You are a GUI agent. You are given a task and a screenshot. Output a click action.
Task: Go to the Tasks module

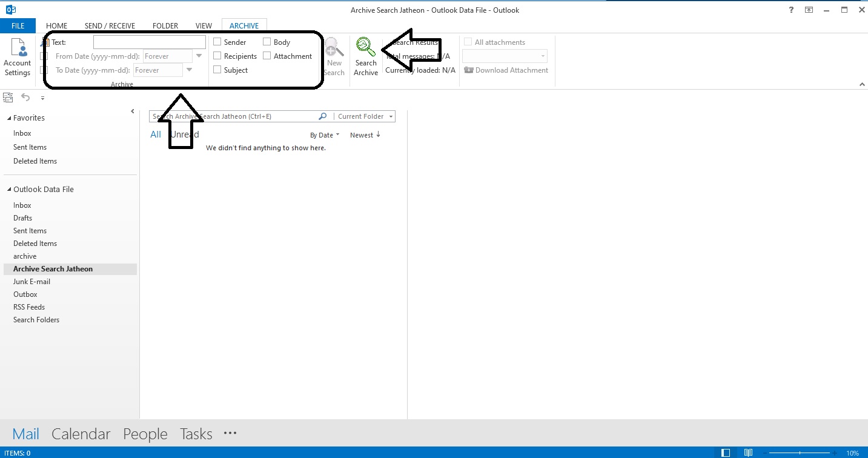click(x=196, y=434)
